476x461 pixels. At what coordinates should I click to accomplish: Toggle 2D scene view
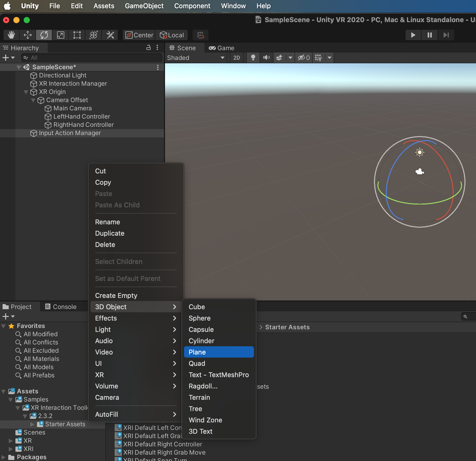coord(236,58)
